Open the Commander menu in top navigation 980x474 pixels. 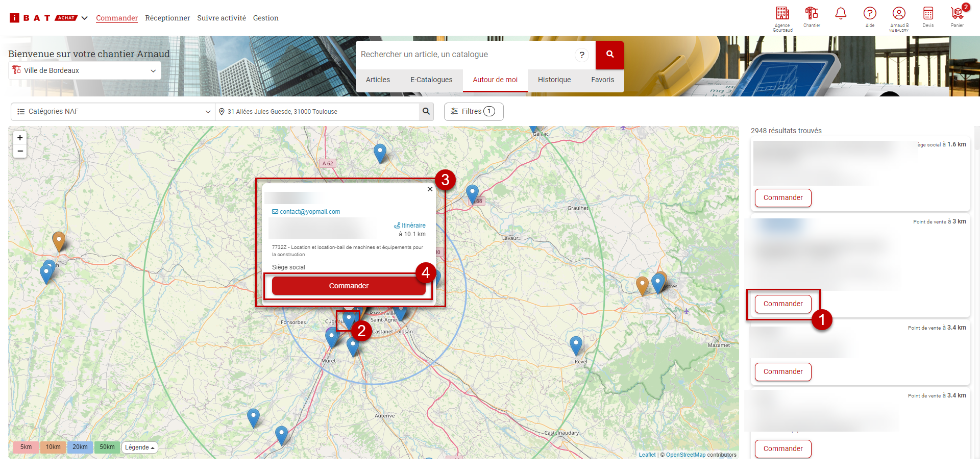coord(117,18)
